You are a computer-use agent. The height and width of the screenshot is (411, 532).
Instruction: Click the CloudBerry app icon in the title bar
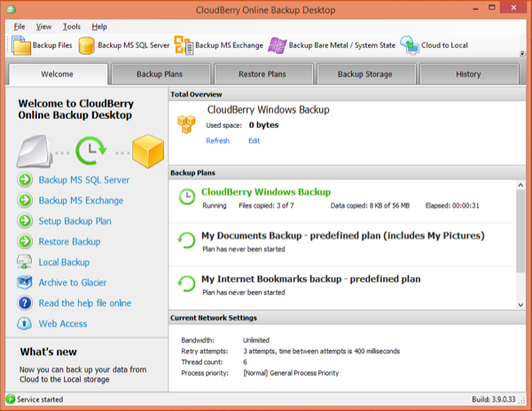point(11,9)
